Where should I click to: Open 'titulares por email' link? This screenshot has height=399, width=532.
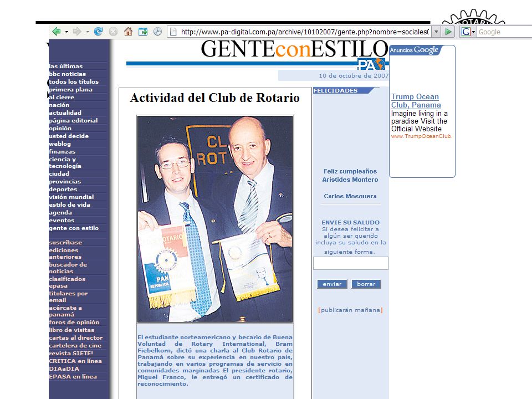(68, 297)
